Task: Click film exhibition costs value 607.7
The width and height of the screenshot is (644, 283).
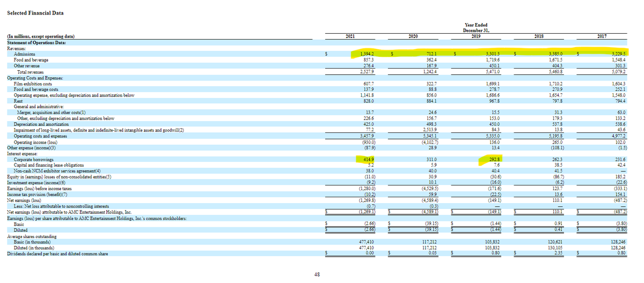Action: click(x=368, y=84)
